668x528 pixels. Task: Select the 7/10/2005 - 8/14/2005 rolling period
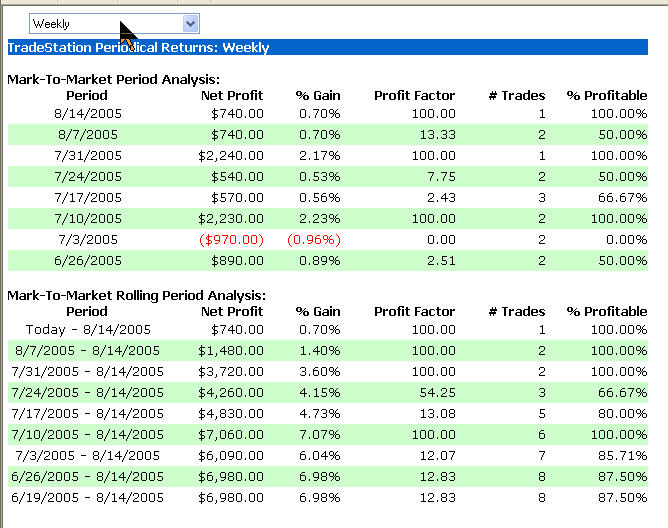[x=87, y=434]
